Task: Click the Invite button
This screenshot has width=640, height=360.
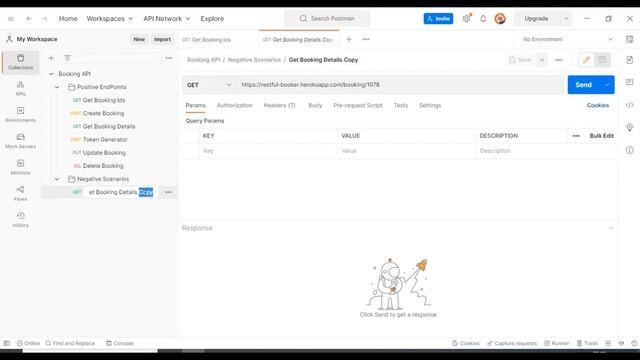Action: [438, 19]
